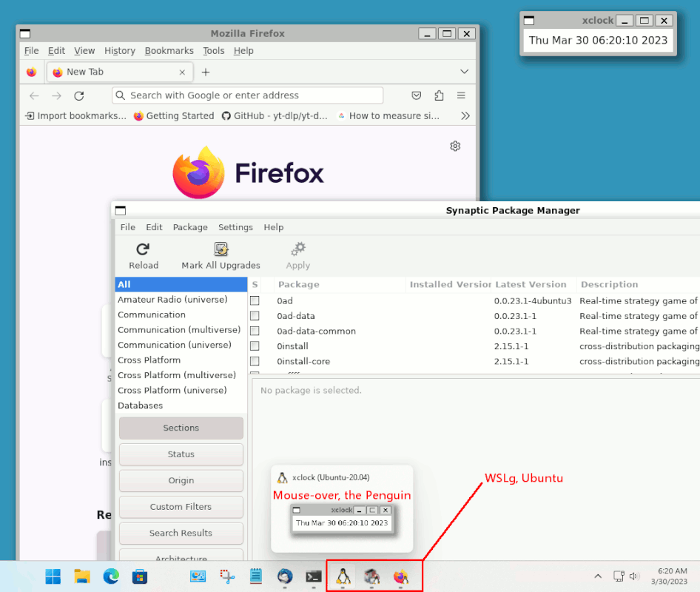Open the Firefox History menu

point(120,51)
